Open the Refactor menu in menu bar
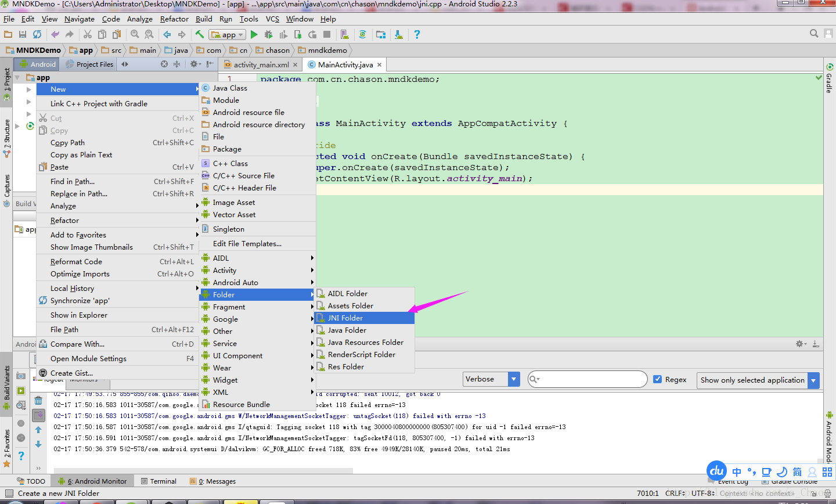 [174, 19]
